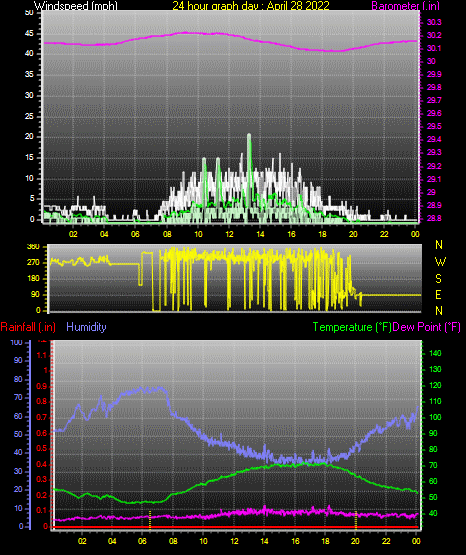This screenshot has width=466, height=555.
Task: Click the "270" wind direction scale value
Action: pos(33,263)
